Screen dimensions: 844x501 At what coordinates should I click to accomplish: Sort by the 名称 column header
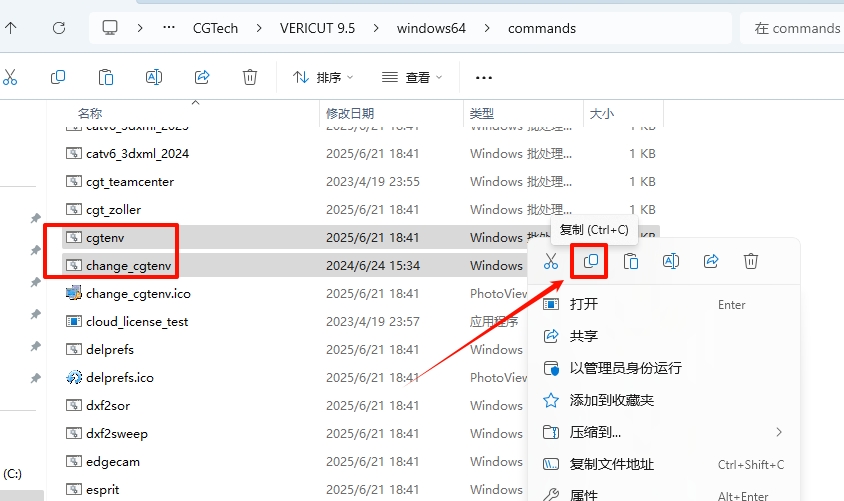click(x=90, y=114)
